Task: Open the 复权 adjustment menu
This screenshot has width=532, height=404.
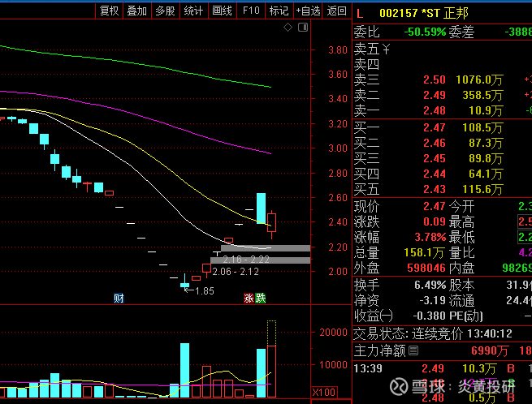Action: click(108, 11)
